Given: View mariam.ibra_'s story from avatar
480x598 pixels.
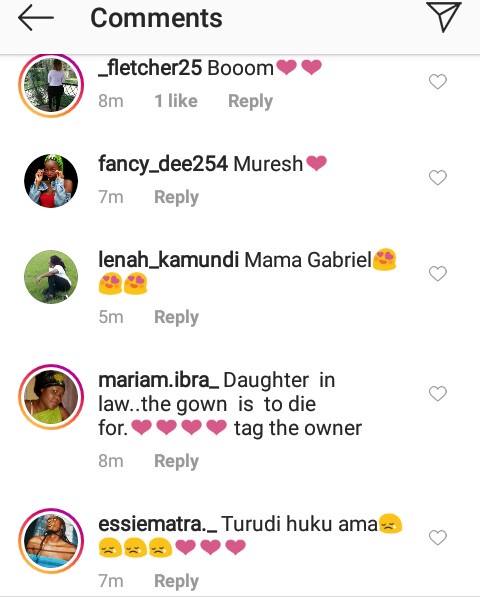Looking at the screenshot, I should coord(51,397).
